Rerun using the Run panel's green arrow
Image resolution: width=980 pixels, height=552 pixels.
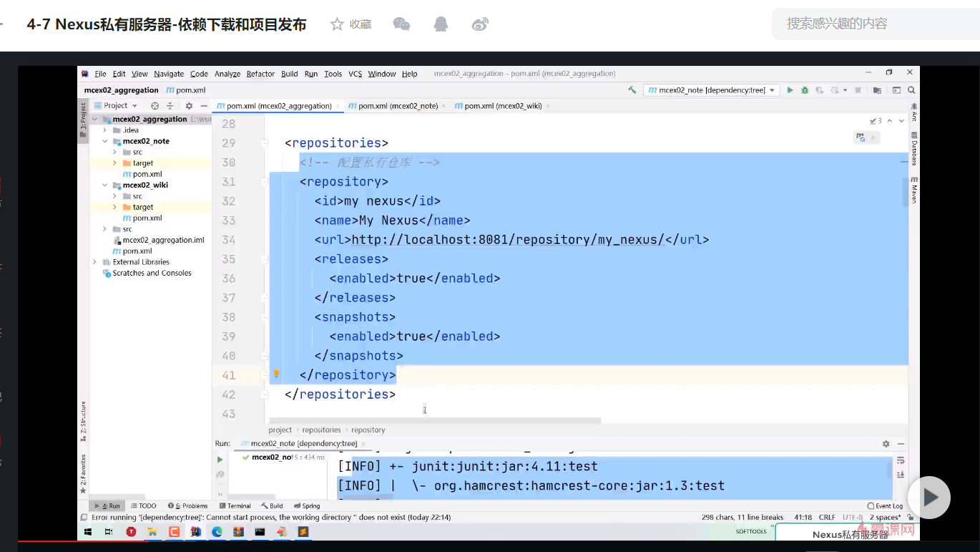[220, 459]
